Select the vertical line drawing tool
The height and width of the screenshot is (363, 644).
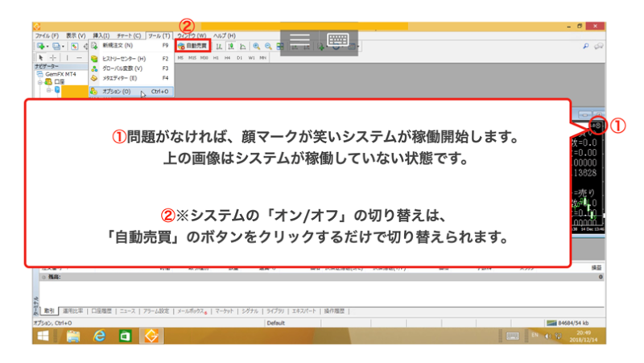click(67, 58)
